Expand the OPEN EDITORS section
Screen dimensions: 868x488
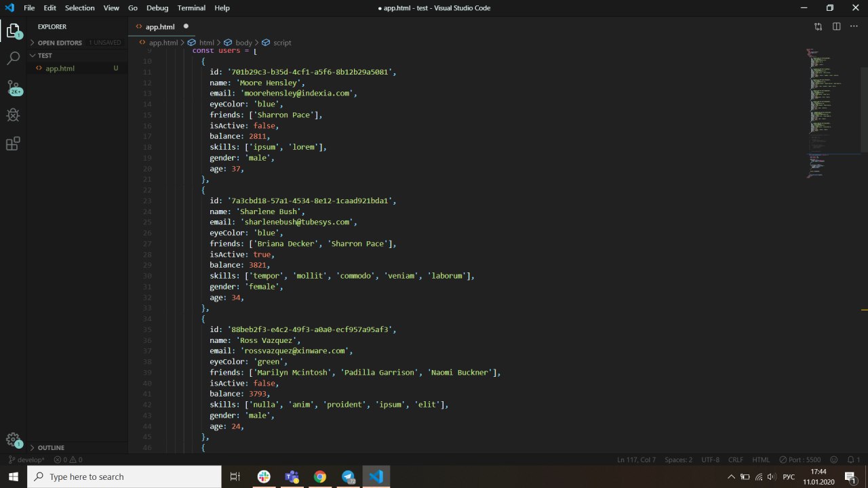coord(60,42)
